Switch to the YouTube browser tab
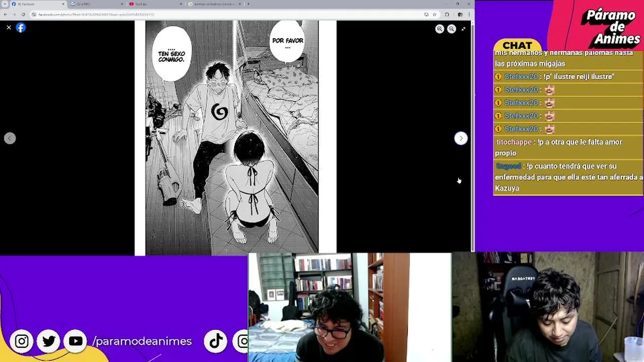This screenshot has height=362, width=644. coord(155,4)
